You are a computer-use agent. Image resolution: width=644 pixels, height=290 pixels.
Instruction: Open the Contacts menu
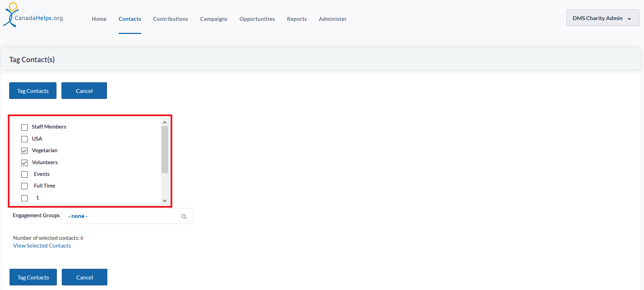click(x=130, y=19)
